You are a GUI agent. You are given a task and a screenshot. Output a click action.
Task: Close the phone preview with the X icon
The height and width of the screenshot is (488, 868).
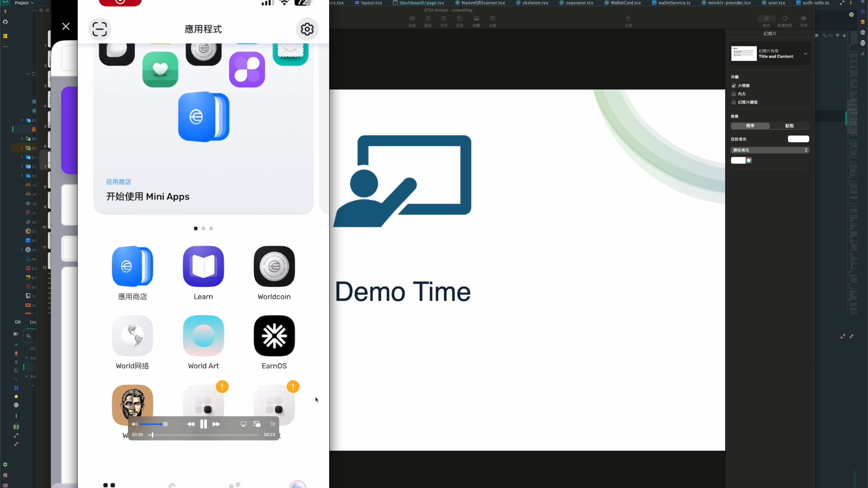point(66,26)
